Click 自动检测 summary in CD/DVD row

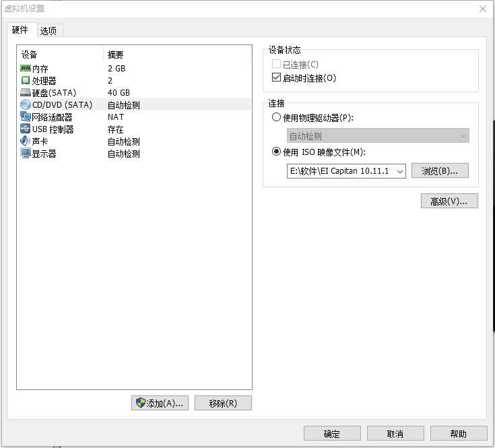pos(124,105)
